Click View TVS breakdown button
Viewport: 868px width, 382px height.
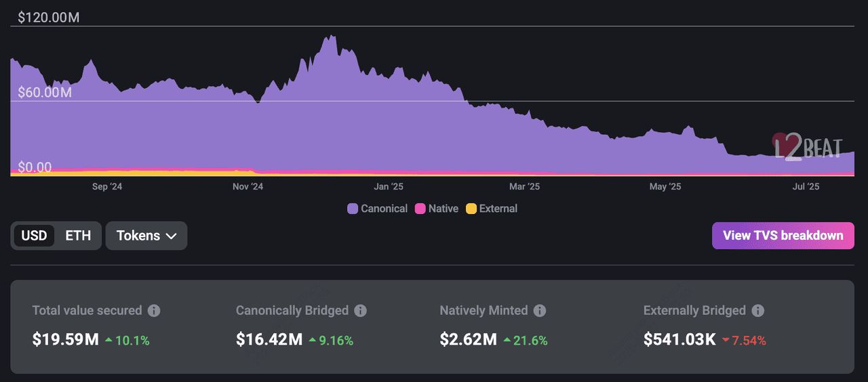[783, 236]
